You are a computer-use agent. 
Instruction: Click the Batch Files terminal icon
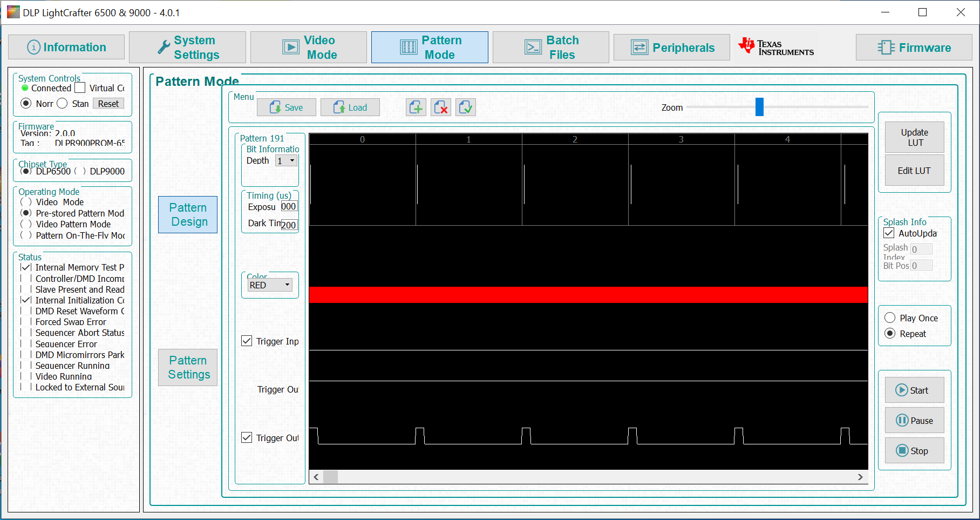tap(533, 48)
